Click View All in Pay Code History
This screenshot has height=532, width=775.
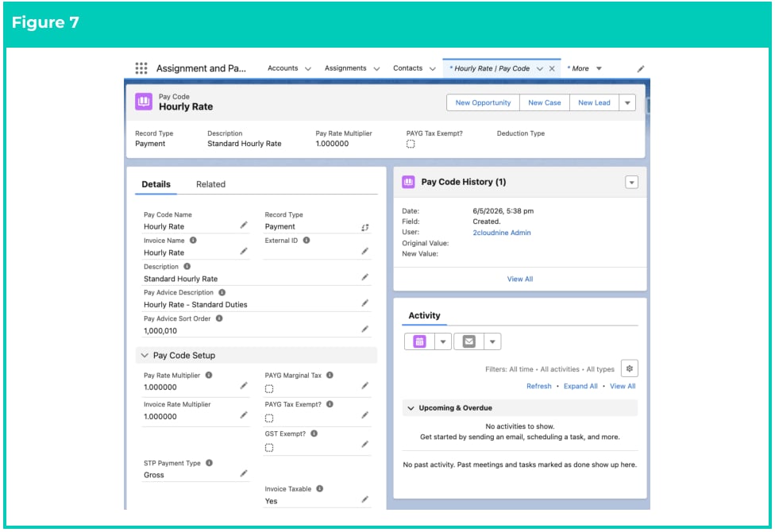point(520,279)
